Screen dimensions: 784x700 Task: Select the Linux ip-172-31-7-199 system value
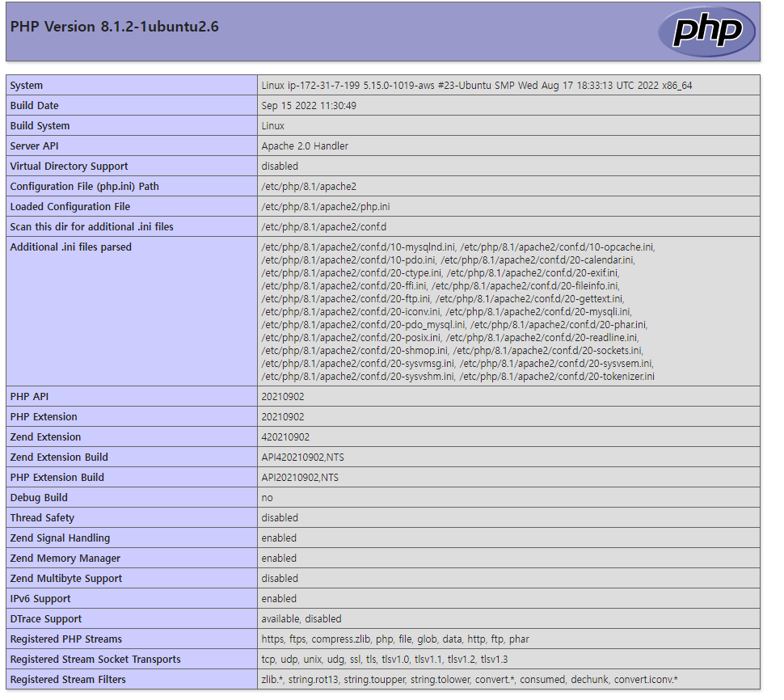pyautogui.click(x=477, y=86)
